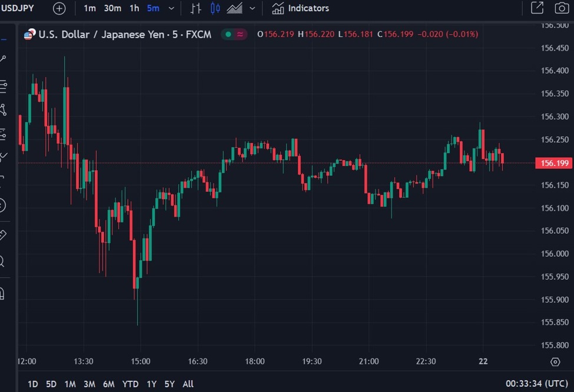Screen dimensions: 574x392
Task: Select the candlestick chart style icon
Action: [x=214, y=8]
